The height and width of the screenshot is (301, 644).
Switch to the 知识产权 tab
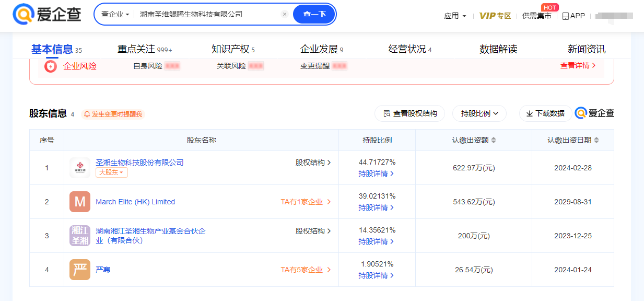pos(233,49)
